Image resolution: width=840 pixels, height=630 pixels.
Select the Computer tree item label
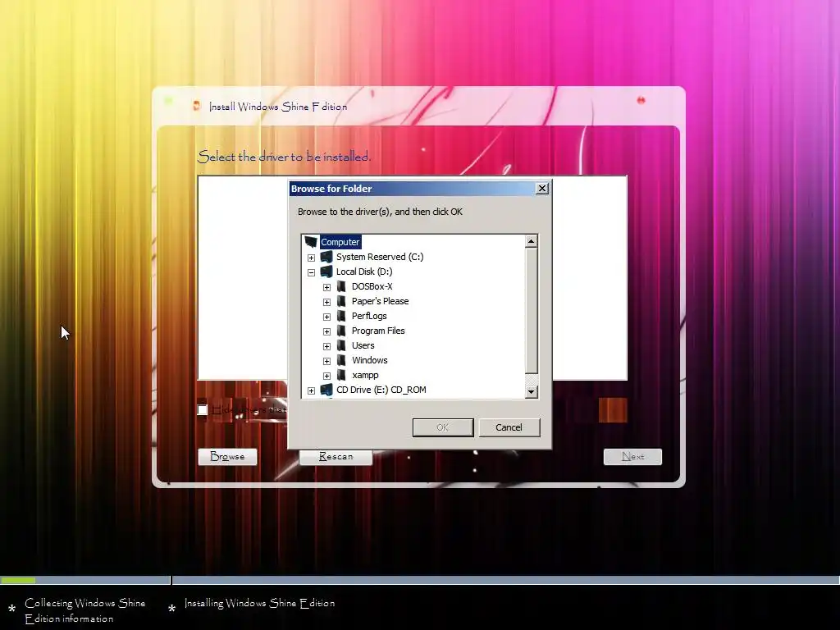click(340, 242)
